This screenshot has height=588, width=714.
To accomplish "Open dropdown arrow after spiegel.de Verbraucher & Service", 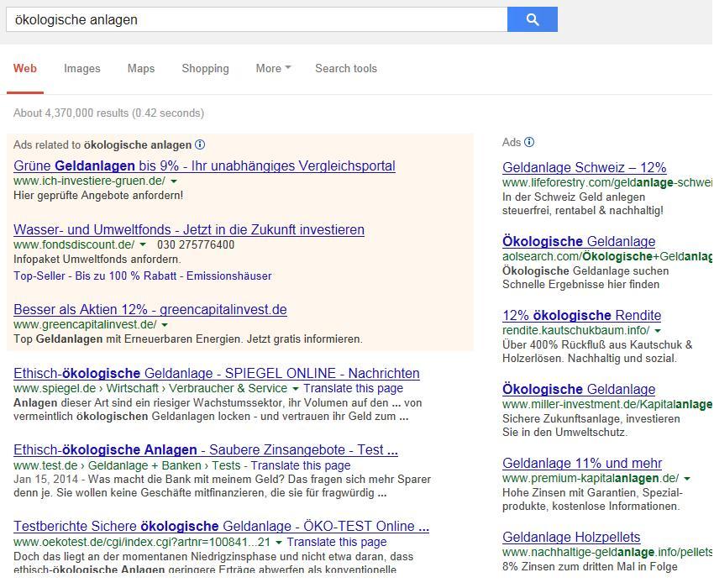I will point(296,389).
